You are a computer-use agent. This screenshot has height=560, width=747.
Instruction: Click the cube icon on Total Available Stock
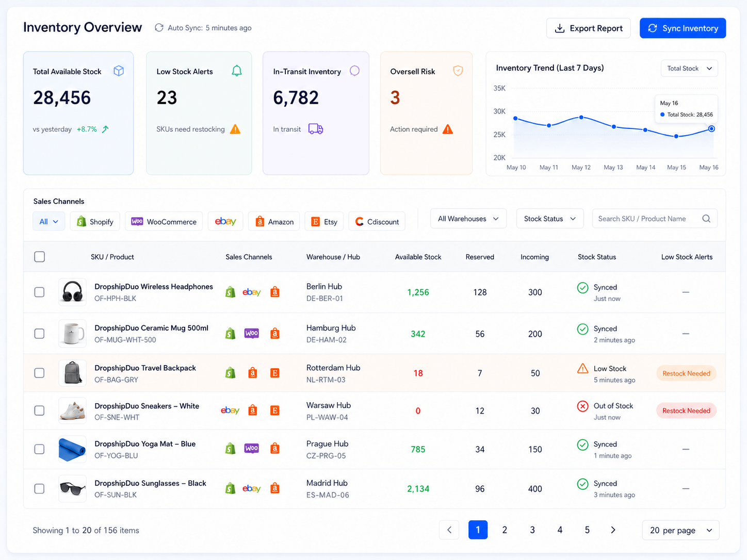[x=119, y=71]
